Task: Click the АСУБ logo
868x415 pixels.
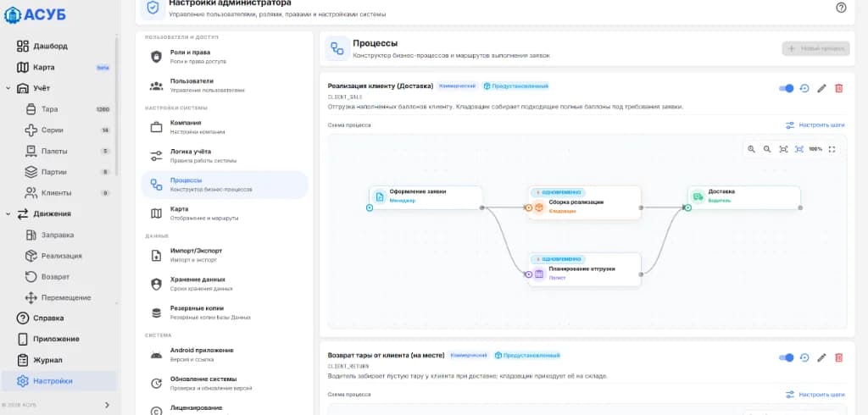Action: click(x=35, y=14)
